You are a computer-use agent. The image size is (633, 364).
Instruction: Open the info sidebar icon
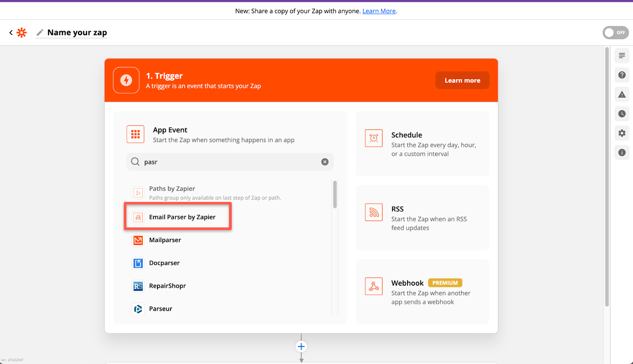(x=622, y=152)
